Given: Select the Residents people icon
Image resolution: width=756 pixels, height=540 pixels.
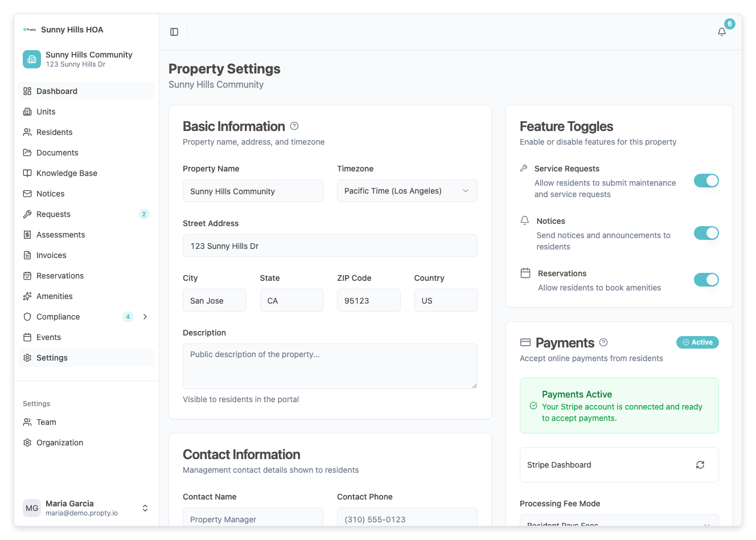Looking at the screenshot, I should tap(28, 132).
